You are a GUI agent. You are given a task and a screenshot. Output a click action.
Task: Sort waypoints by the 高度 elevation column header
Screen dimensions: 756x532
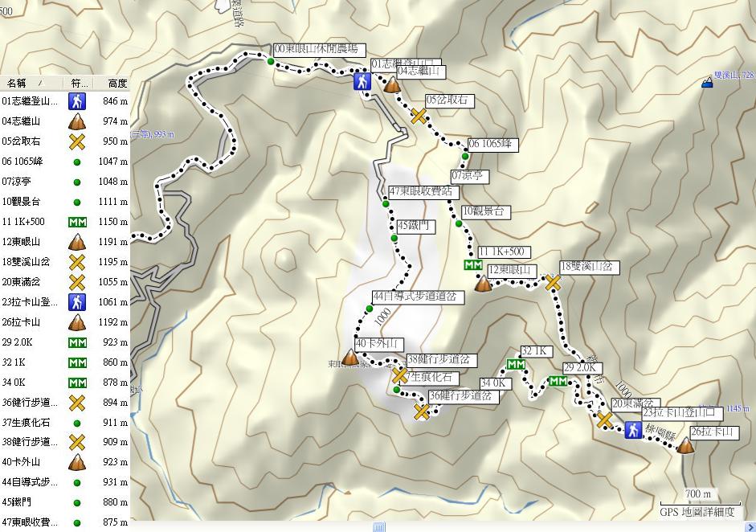pos(112,83)
